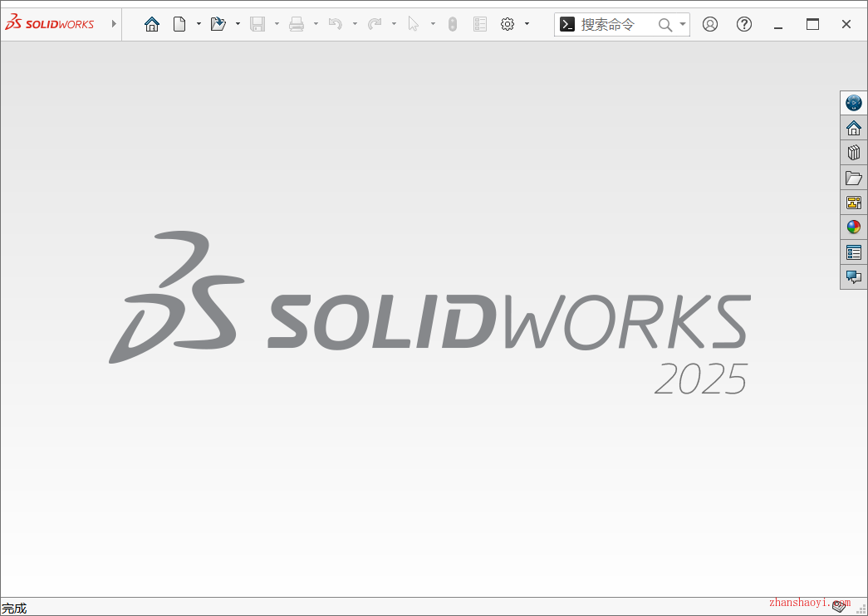Click the command prompt icon in search box
Screen dimensions: 868x616
(x=567, y=24)
